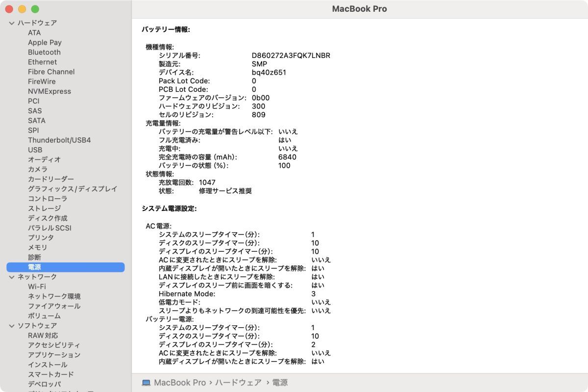The image size is (588, 392).
Task: Select SAS in the hardware list
Action: click(x=35, y=111)
